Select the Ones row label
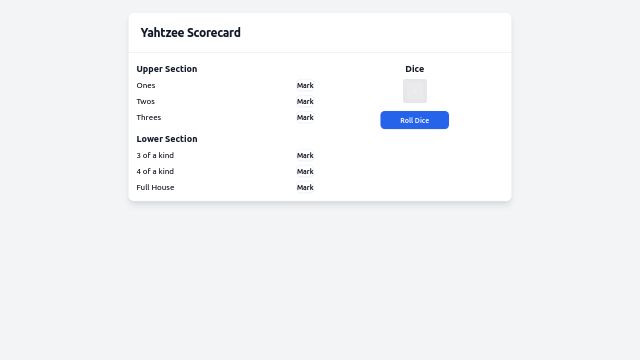The width and height of the screenshot is (640, 360). point(146,85)
